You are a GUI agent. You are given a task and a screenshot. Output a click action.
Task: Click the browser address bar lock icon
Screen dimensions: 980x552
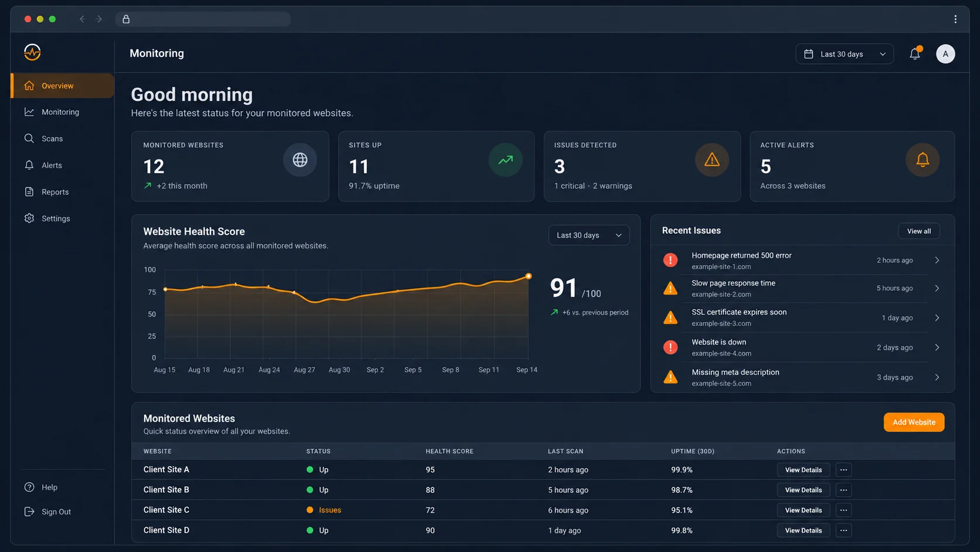[126, 19]
